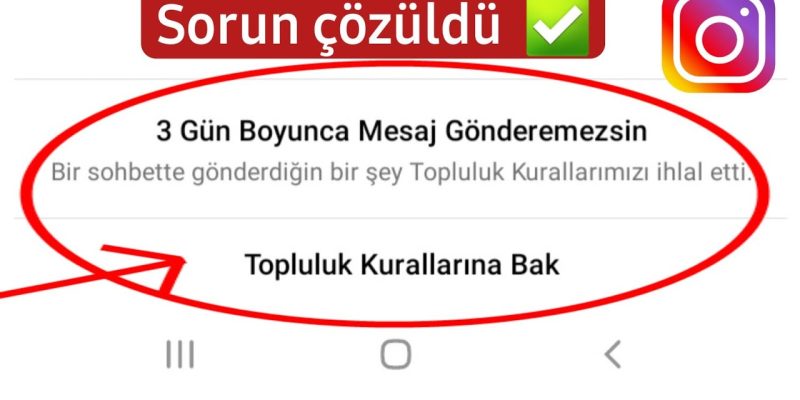Image resolution: width=800 pixels, height=400 pixels.
Task: Click the center lens circle of Instagram logo
Action: (719, 40)
